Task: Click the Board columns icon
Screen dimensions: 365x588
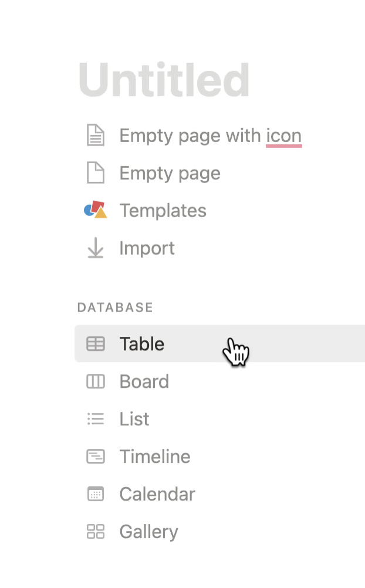Action: (x=95, y=381)
